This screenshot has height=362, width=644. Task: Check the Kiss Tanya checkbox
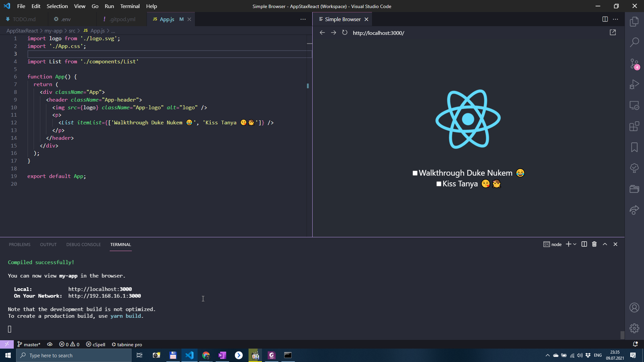(x=438, y=184)
